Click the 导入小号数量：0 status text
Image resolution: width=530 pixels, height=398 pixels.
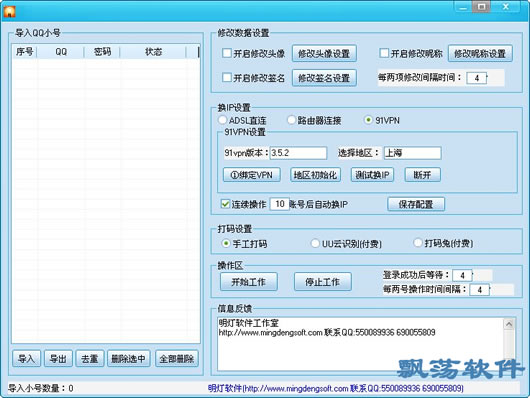coord(41,388)
